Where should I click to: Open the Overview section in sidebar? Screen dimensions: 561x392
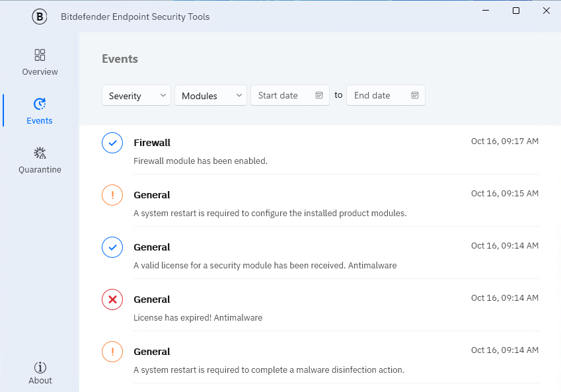click(40, 62)
